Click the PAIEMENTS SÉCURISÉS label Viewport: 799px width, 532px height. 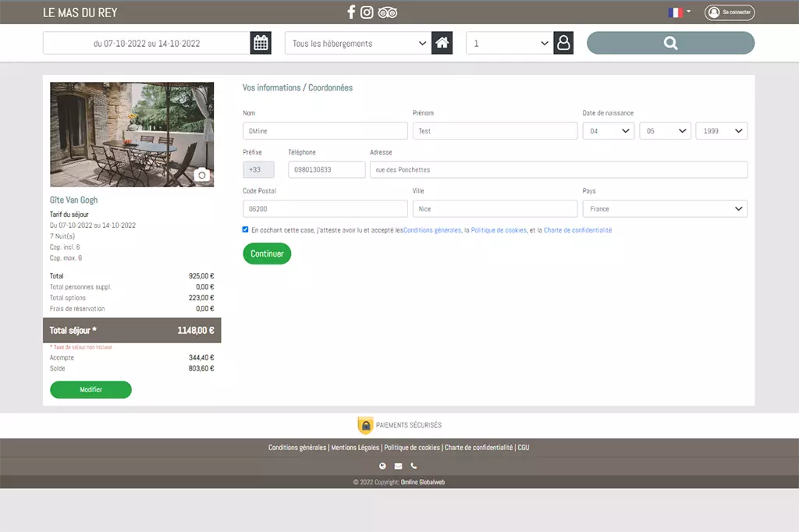[x=409, y=425]
